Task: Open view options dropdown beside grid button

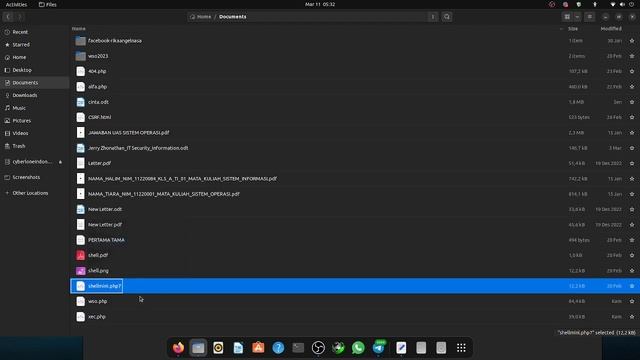Action: 577,17
